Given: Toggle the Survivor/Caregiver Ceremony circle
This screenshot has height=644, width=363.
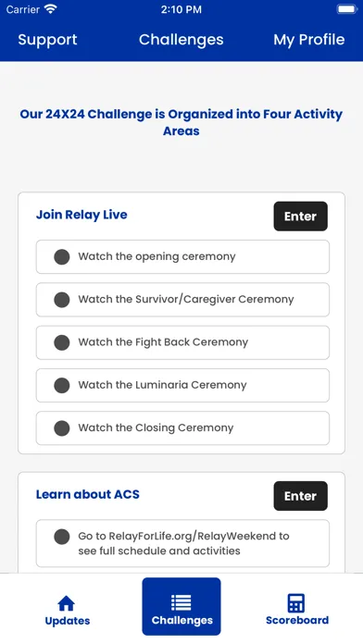Looking at the screenshot, I should [62, 300].
